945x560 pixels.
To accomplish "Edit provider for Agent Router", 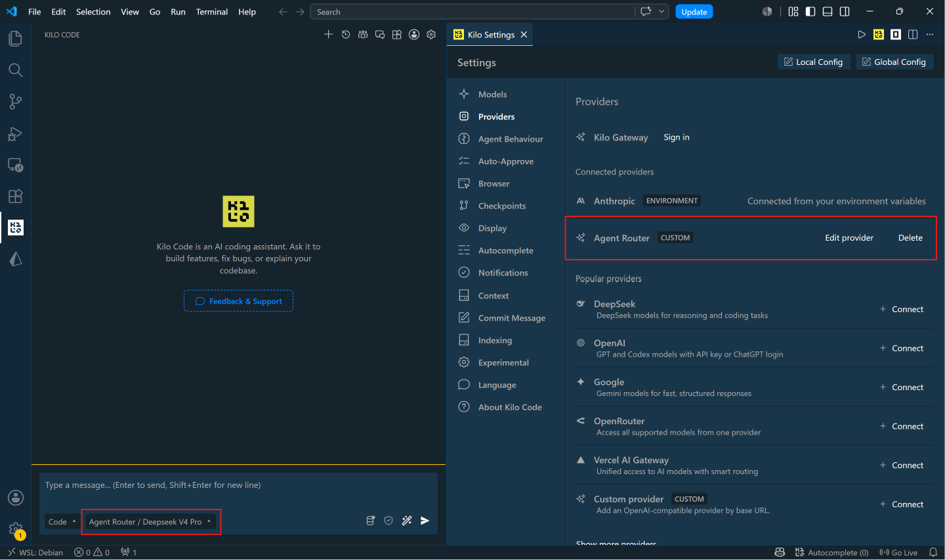I will pos(849,238).
